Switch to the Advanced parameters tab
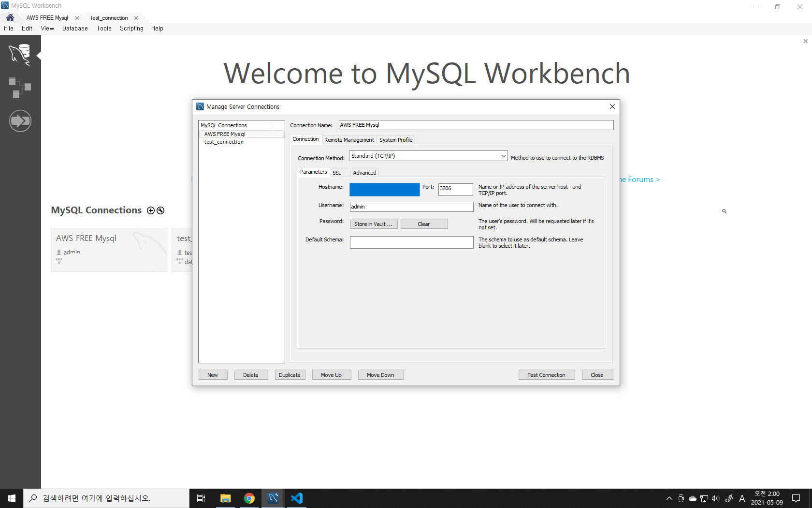Screen dimensions: 812x508 click(364, 173)
